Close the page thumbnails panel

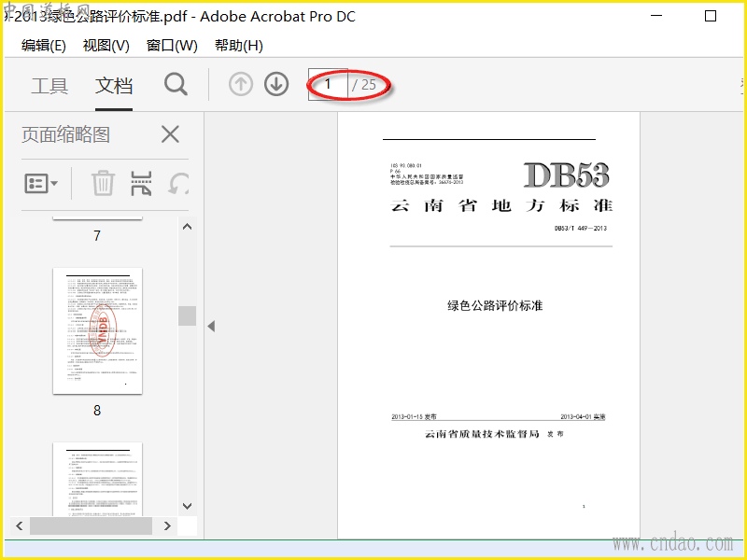[170, 134]
